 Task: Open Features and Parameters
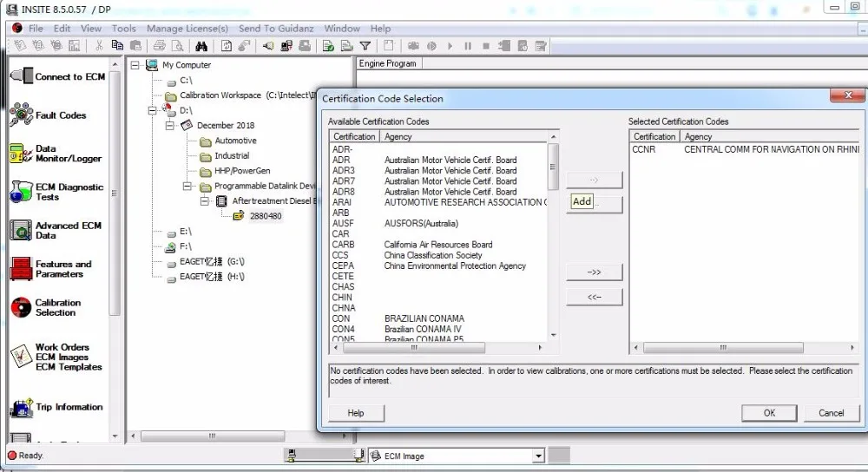(x=51, y=269)
